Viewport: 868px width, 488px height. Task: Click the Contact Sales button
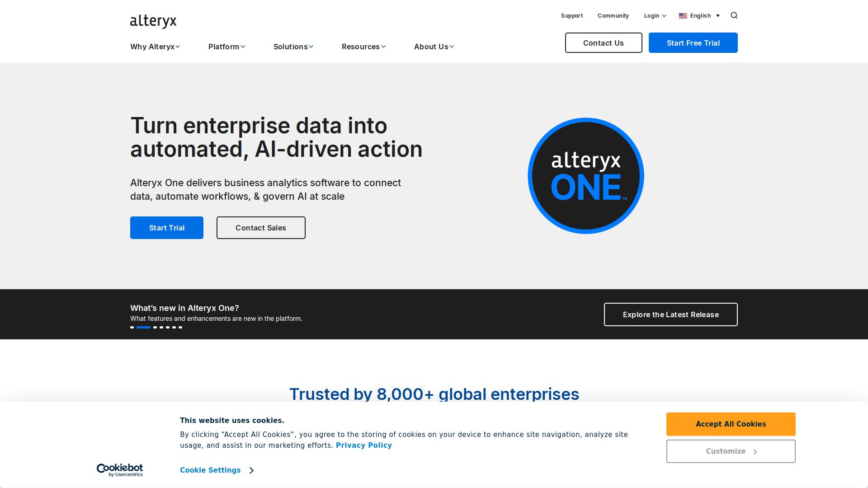[261, 228]
